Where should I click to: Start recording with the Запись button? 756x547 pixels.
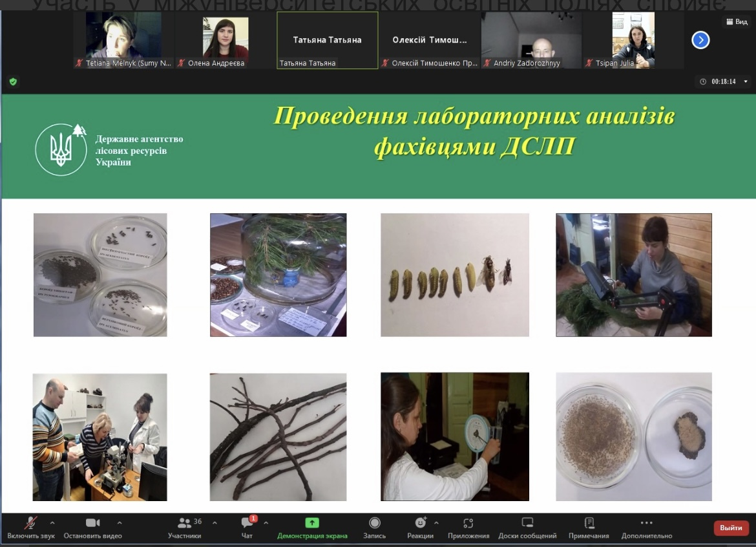[374, 523]
